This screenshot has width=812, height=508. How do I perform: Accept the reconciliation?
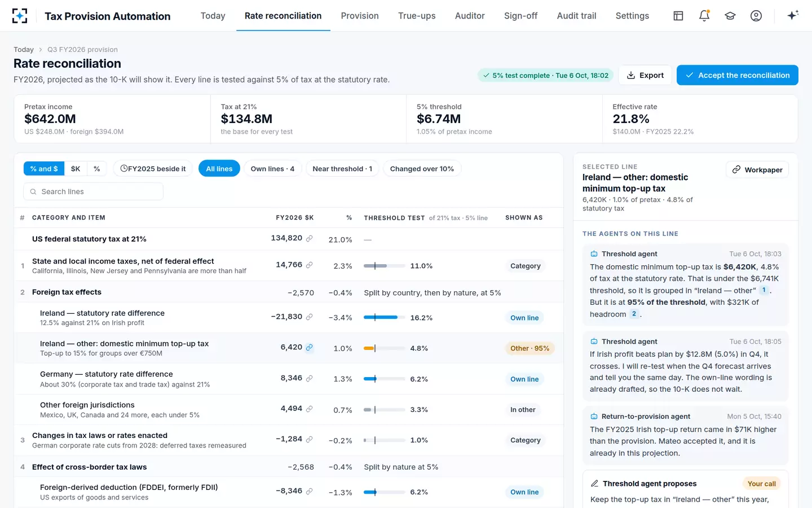pos(738,75)
